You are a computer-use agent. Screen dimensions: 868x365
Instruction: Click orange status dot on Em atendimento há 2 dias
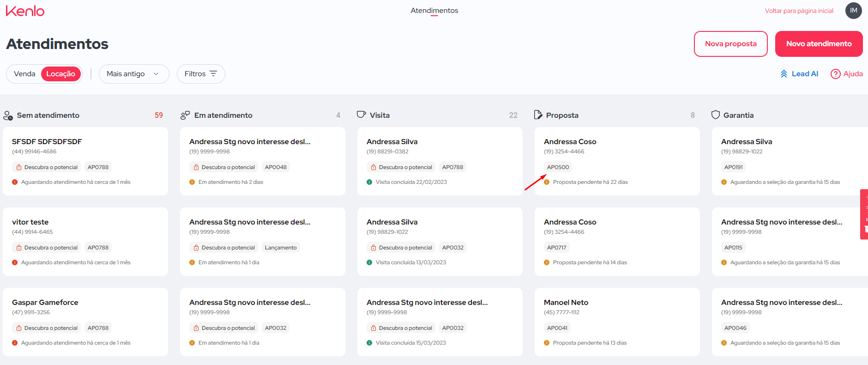(192, 182)
